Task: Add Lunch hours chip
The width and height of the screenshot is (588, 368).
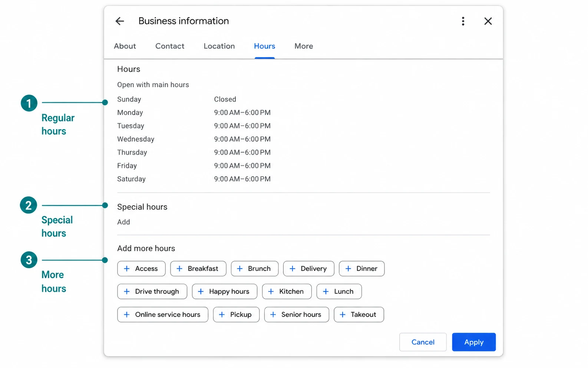Action: [339, 292]
